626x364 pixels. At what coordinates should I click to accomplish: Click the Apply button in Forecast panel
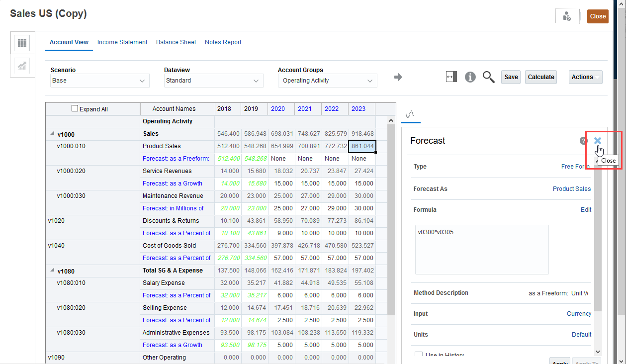pos(560,362)
